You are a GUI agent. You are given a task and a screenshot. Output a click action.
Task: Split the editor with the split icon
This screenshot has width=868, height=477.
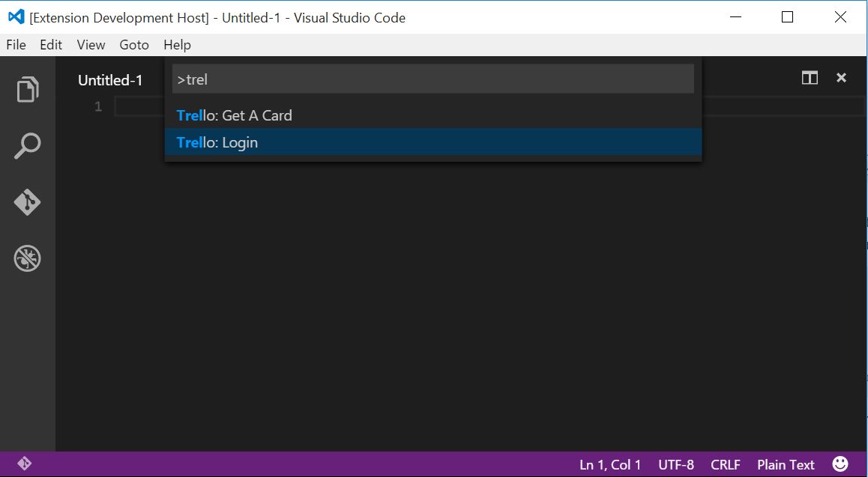(810, 78)
